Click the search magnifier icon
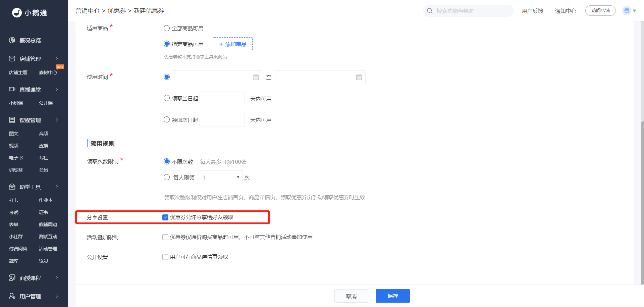 pyautogui.click(x=430, y=11)
